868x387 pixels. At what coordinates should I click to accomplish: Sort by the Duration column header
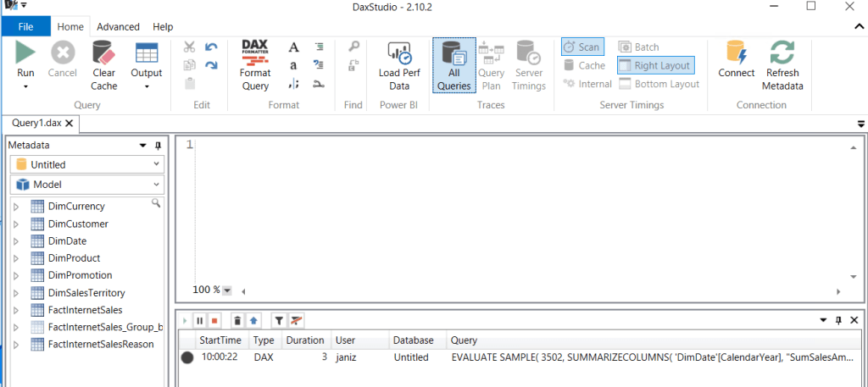[x=304, y=340]
